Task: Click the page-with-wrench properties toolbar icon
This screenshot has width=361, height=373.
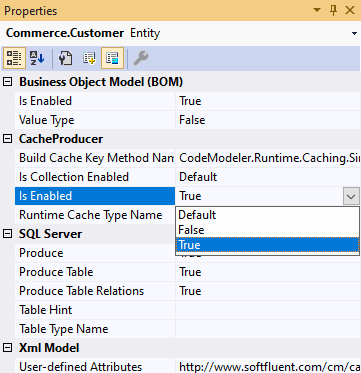Action: (65, 58)
